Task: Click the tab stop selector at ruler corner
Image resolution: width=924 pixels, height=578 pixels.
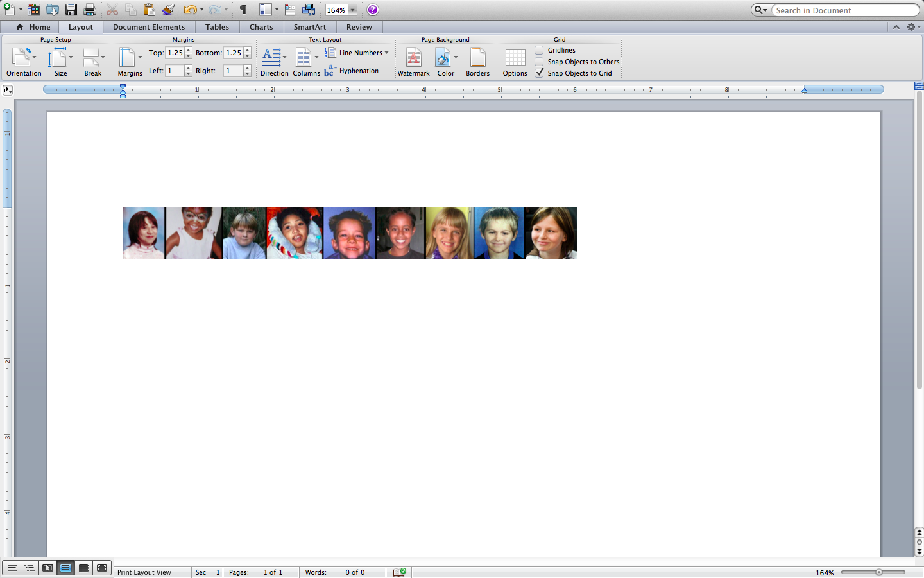Action: click(x=8, y=91)
